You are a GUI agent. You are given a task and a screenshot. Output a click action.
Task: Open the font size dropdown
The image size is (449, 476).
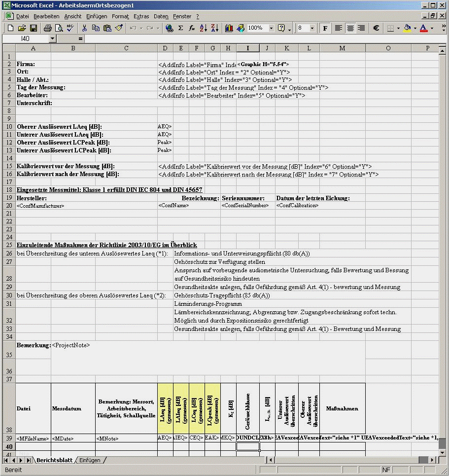[x=312, y=28]
